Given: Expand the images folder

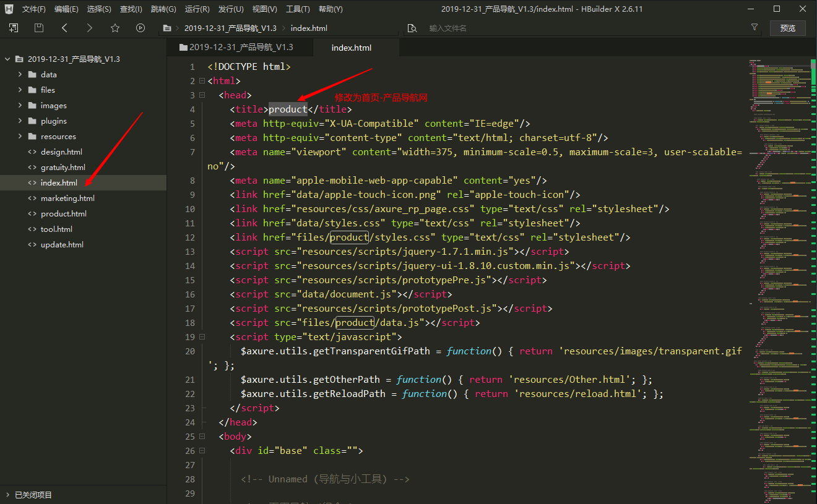Looking at the screenshot, I should [20, 105].
